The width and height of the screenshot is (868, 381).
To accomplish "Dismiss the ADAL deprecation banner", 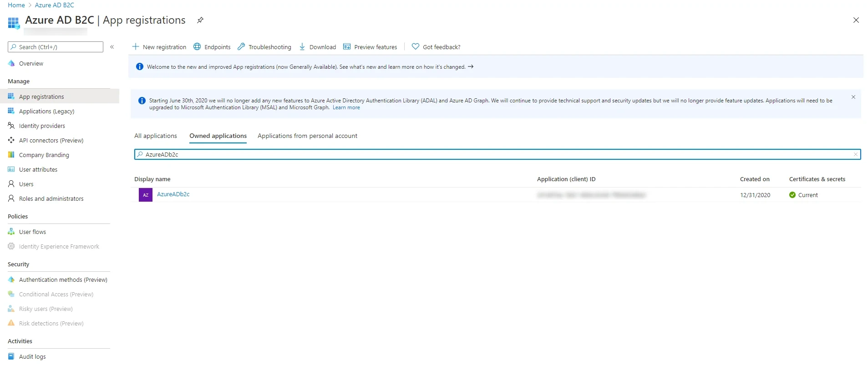I will point(853,97).
